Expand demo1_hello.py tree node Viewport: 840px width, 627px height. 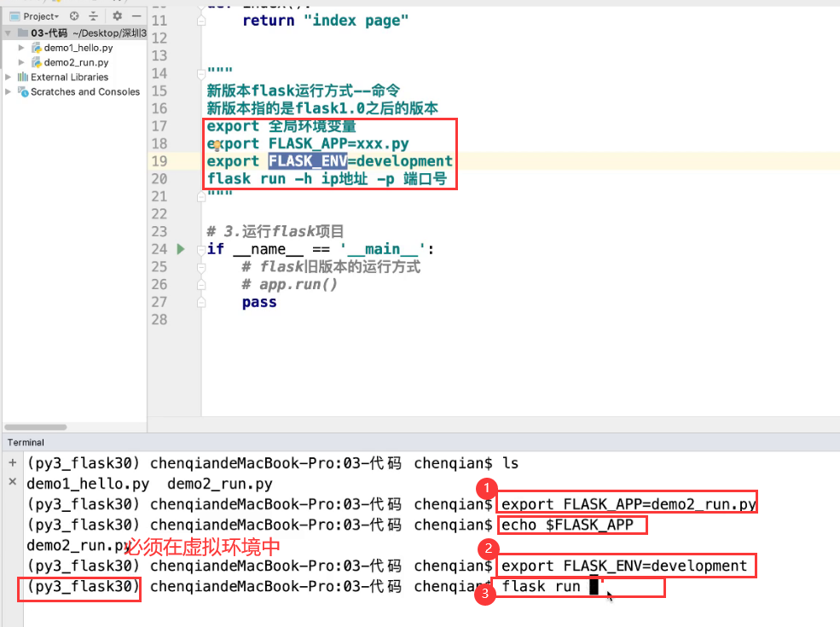click(x=21, y=48)
